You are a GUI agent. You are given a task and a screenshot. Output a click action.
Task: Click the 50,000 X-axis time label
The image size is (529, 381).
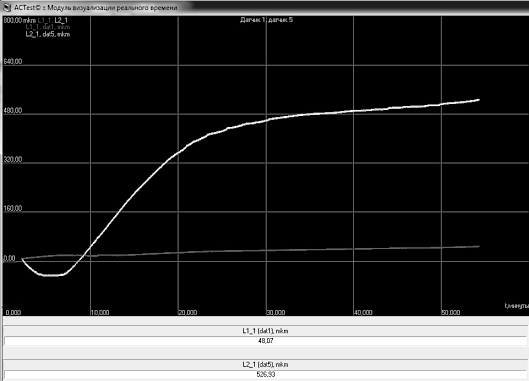[x=451, y=312]
